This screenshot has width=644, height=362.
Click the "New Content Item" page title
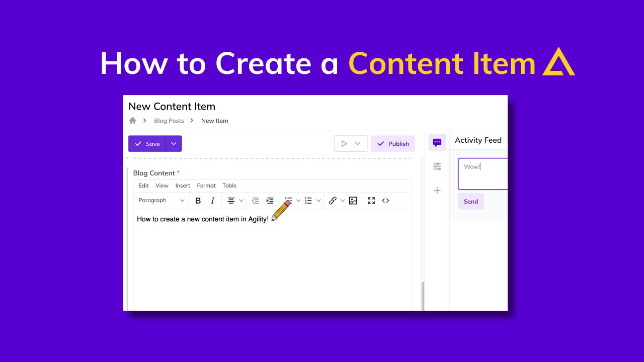coord(172,107)
